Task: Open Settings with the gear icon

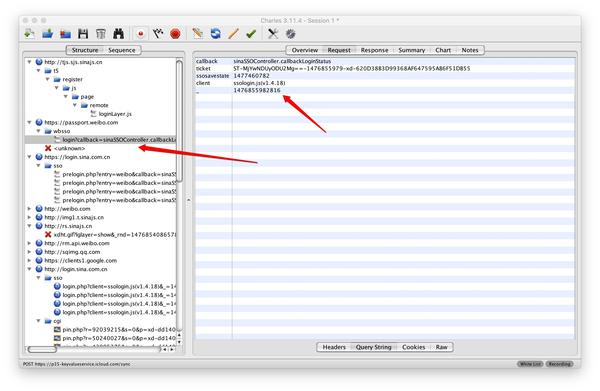Action: point(291,34)
